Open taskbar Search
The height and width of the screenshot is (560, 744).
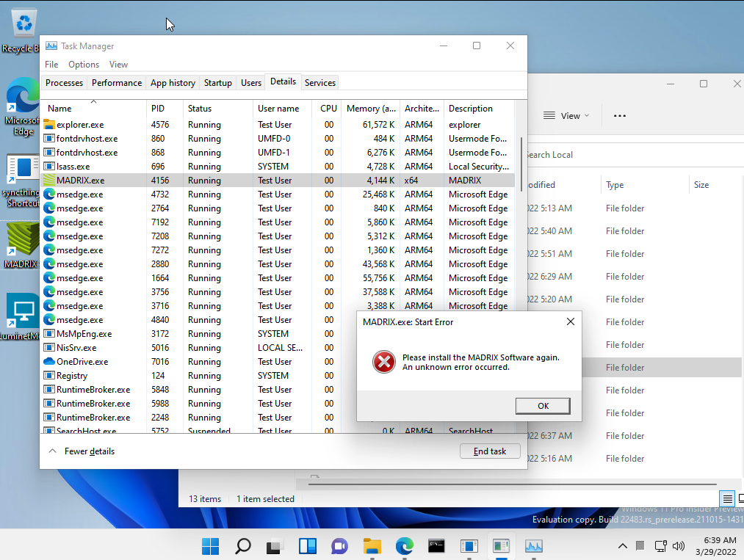(243, 546)
